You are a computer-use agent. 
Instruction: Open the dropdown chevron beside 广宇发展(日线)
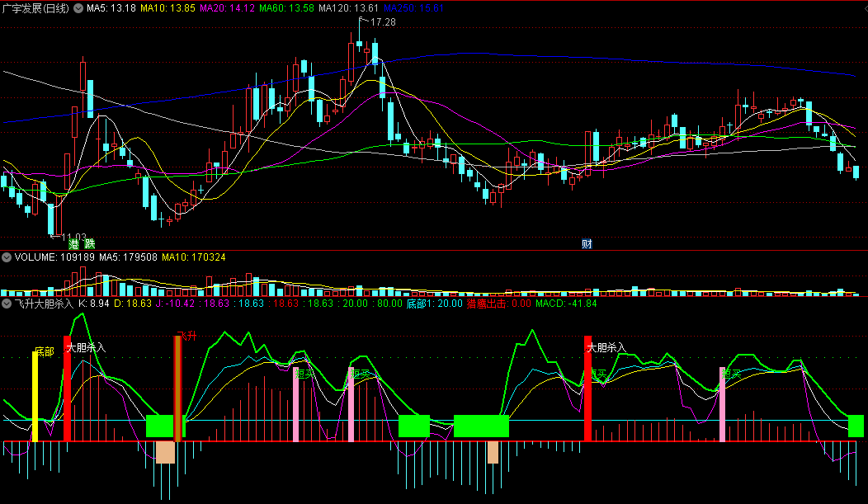pyautogui.click(x=78, y=8)
